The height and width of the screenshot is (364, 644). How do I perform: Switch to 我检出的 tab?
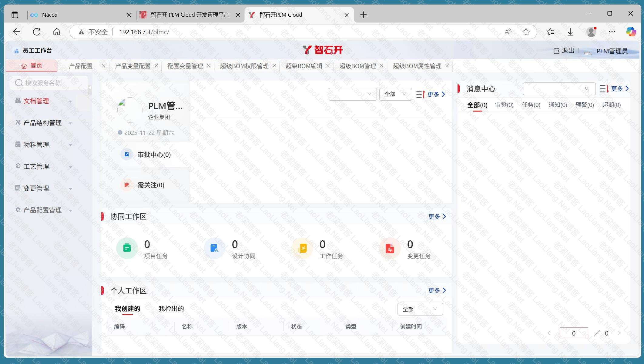pyautogui.click(x=171, y=309)
